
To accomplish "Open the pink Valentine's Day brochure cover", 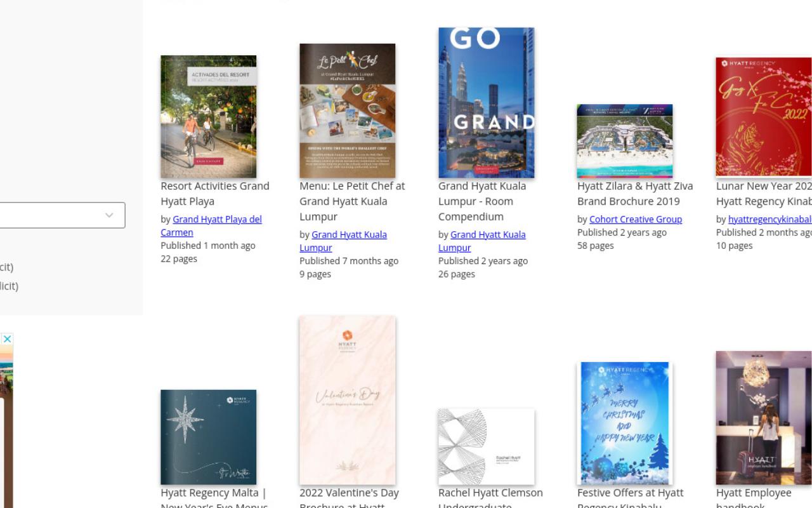I will [x=347, y=400].
